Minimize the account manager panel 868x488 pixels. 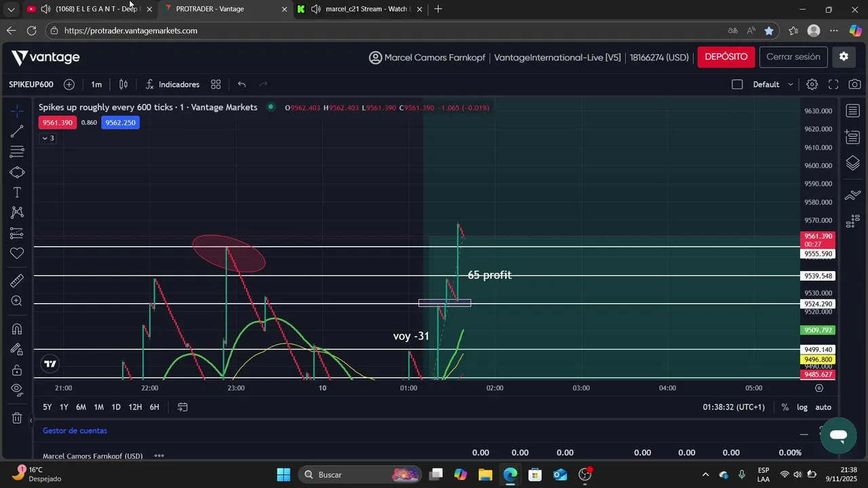coord(804,434)
